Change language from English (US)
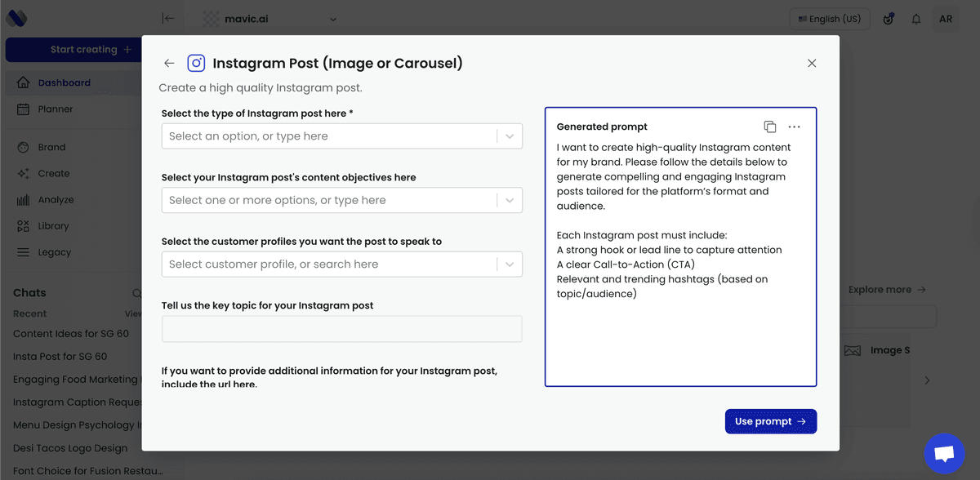The image size is (980, 480). pos(829,19)
